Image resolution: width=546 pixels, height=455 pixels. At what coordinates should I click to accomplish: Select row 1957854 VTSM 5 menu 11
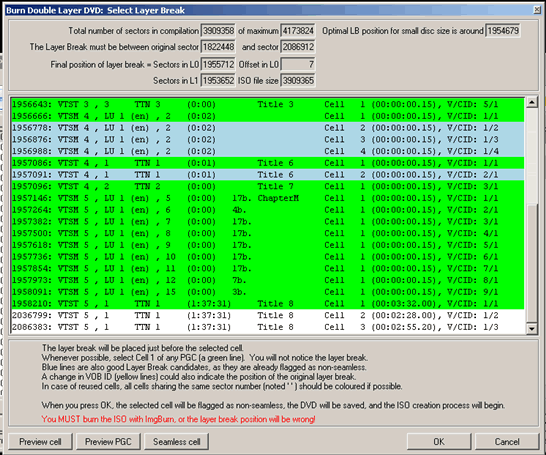(268, 268)
